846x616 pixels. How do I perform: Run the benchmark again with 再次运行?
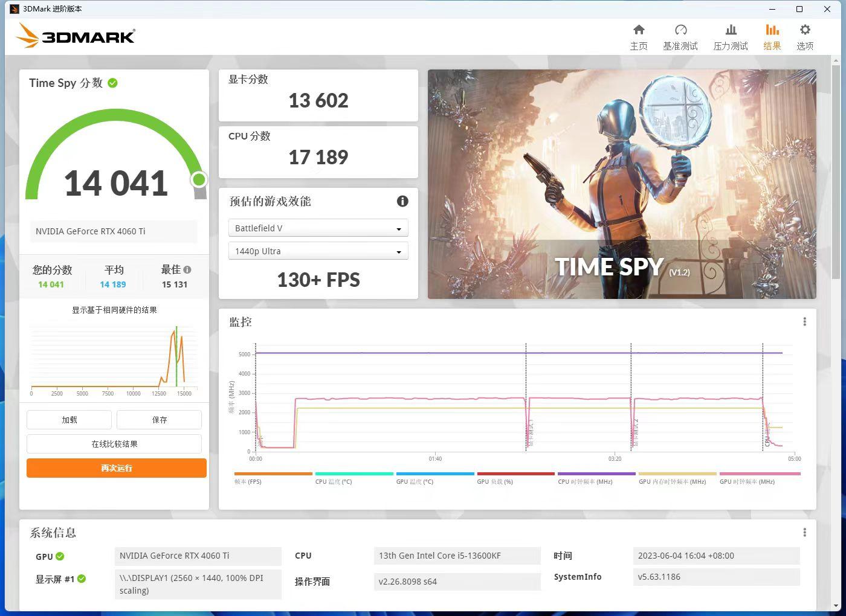coord(116,468)
